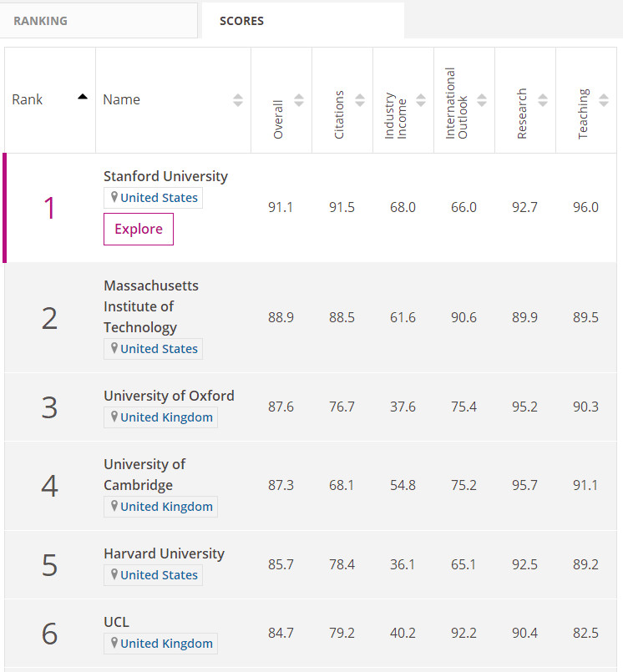Image resolution: width=623 pixels, height=672 pixels.
Task: Click United Kingdom location under Oxford
Action: click(166, 417)
